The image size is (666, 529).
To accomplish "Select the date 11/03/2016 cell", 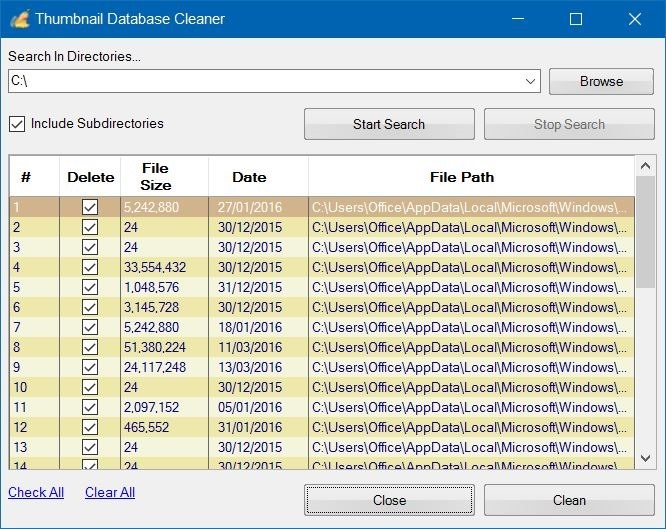I will click(258, 347).
